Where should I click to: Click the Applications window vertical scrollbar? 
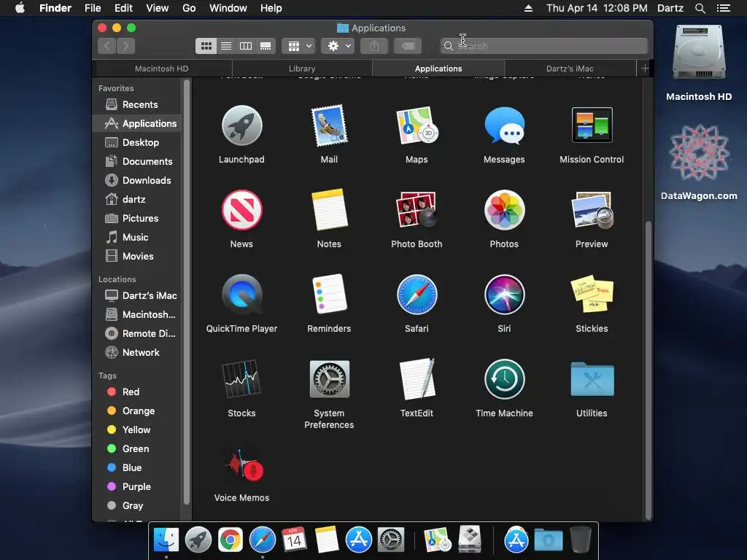pyautogui.click(x=648, y=370)
